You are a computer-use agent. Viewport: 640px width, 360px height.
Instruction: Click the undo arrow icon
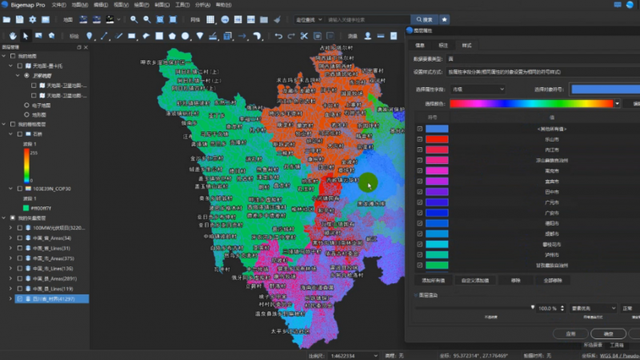(x=278, y=36)
